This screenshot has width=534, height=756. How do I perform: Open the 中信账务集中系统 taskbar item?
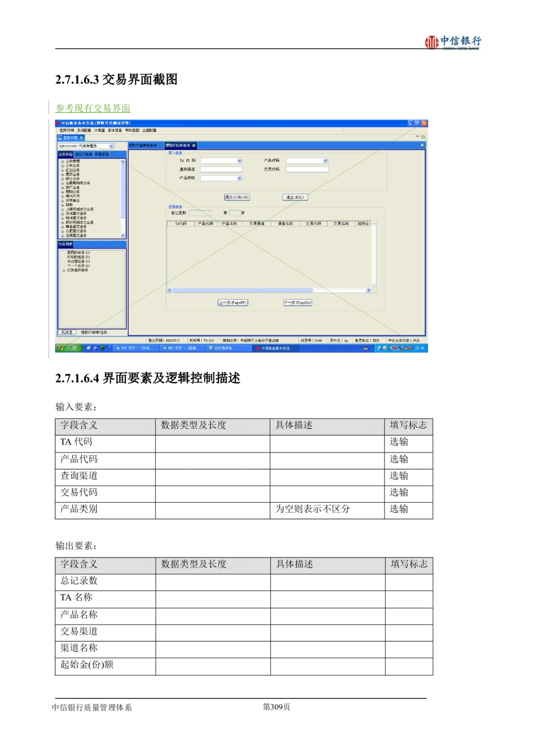click(275, 348)
